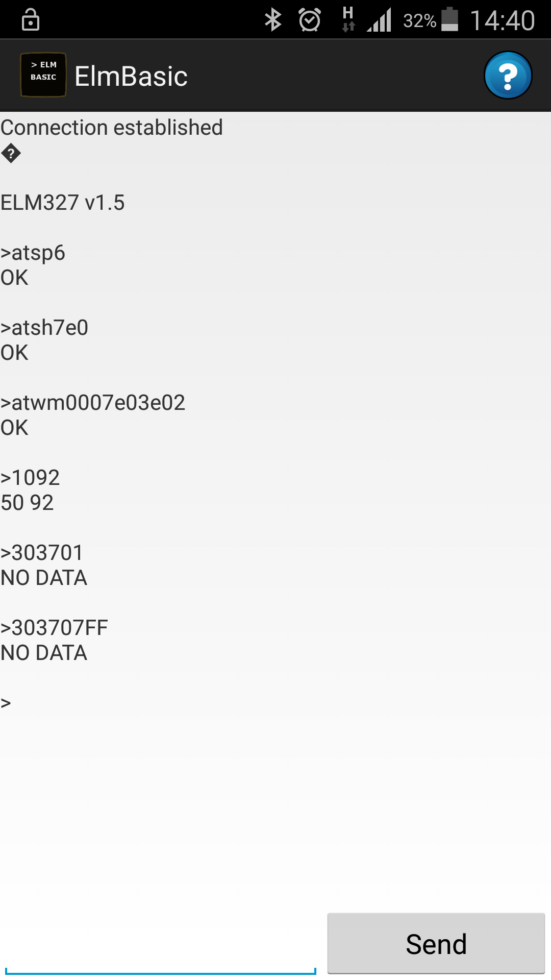
Task: Tap the '>atsh7e0' command line
Action: [x=44, y=328]
